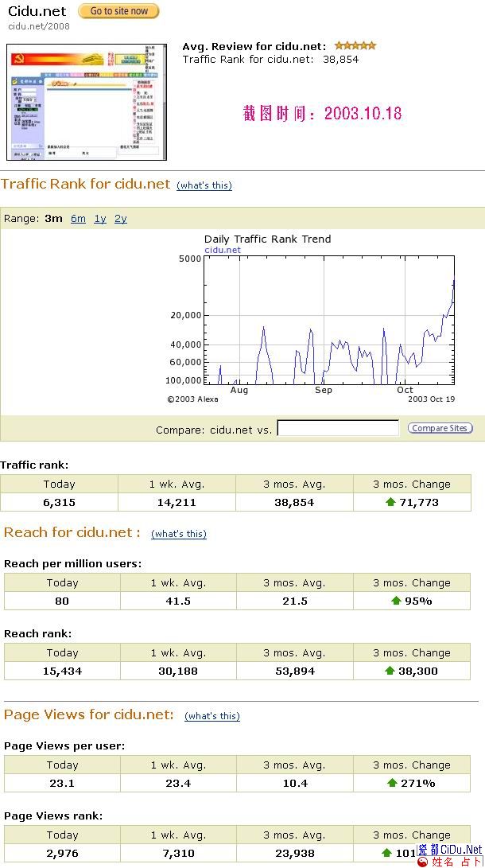Click the Daily Traffic Rank Trend chart
The width and height of the screenshot is (485, 868).
(x=328, y=320)
